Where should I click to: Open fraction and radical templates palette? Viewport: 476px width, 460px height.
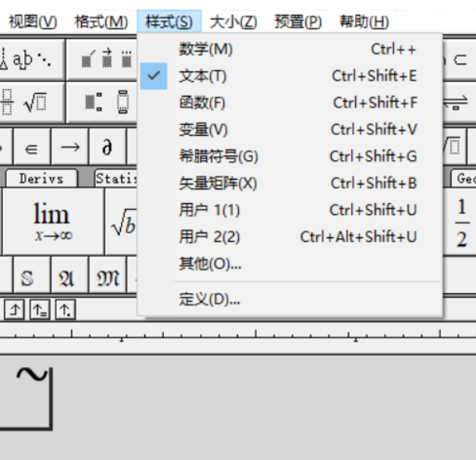click(x=30, y=102)
